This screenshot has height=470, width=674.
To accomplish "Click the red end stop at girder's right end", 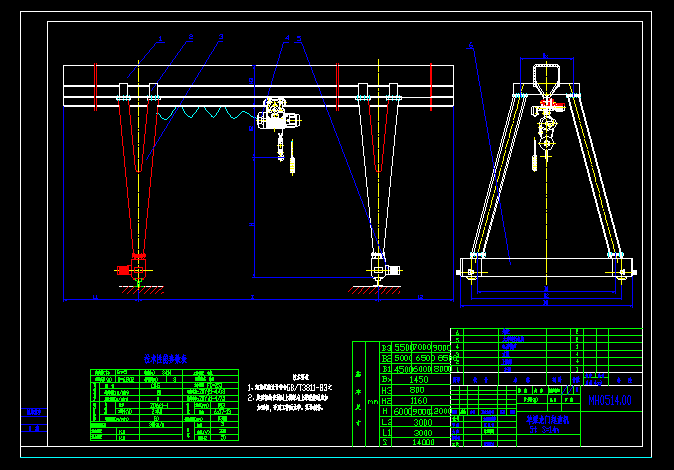I will coord(431,86).
